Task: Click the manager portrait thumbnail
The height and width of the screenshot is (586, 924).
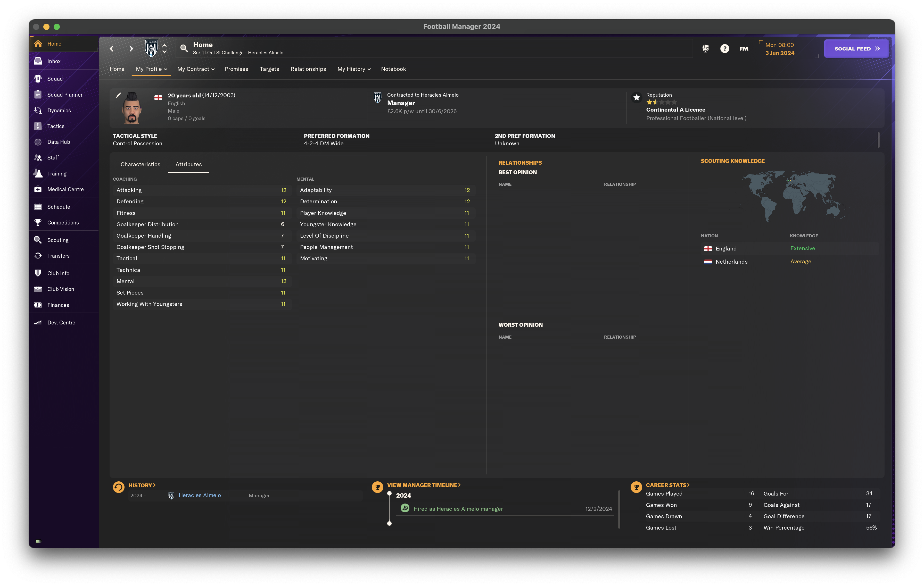Action: (132, 108)
